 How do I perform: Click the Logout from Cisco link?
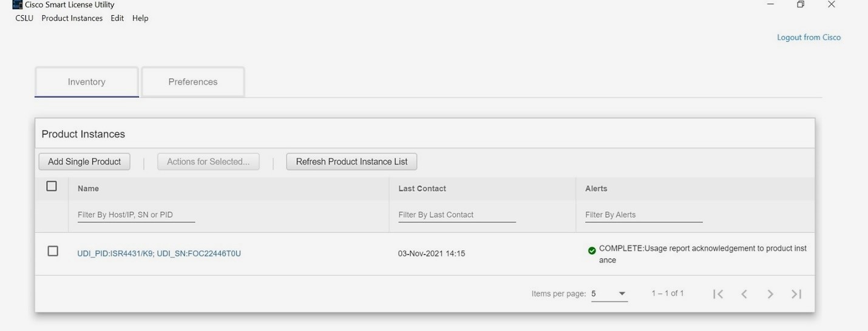tap(809, 38)
